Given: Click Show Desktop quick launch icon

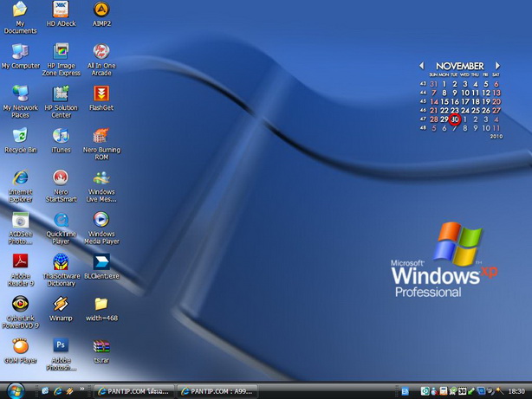Looking at the screenshot, I should (45, 391).
